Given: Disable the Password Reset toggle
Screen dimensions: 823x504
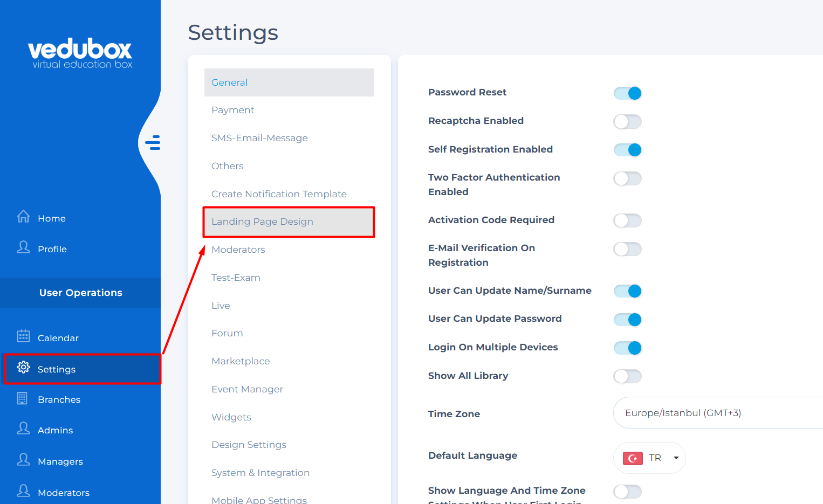Looking at the screenshot, I should (628, 93).
